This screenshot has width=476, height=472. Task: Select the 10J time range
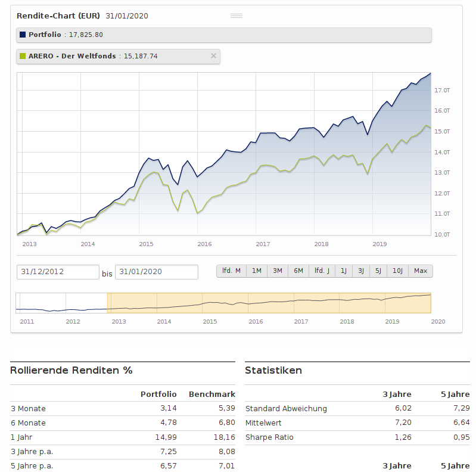point(398,271)
